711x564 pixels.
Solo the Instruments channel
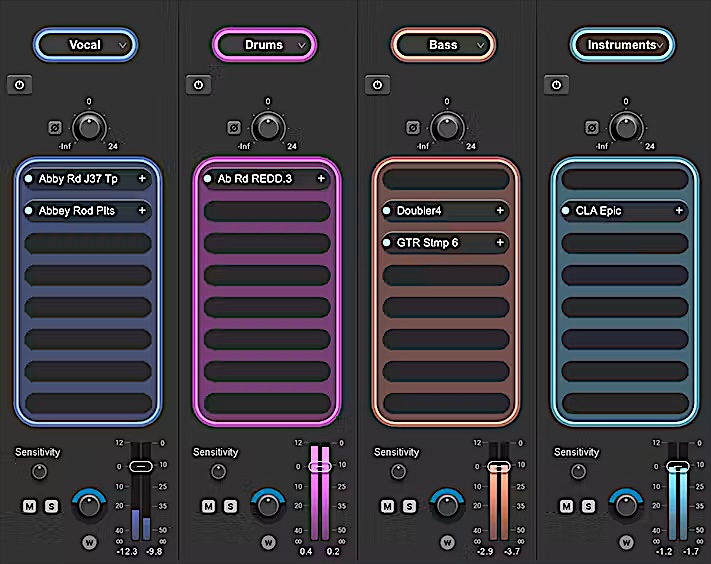point(588,506)
